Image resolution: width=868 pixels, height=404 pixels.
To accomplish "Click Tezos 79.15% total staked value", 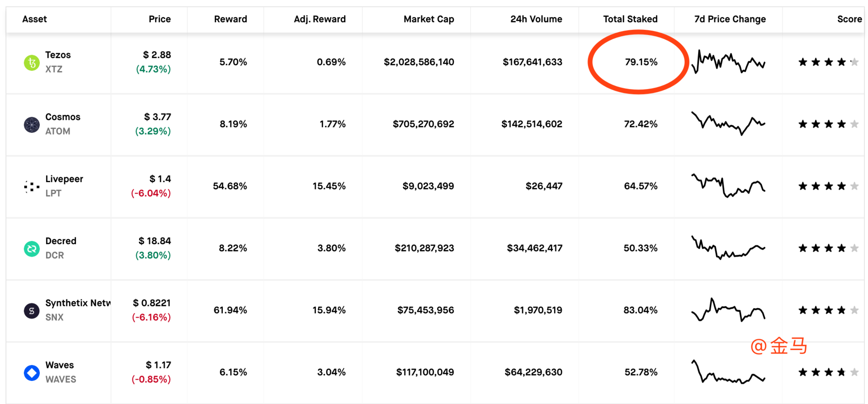I will pyautogui.click(x=641, y=62).
